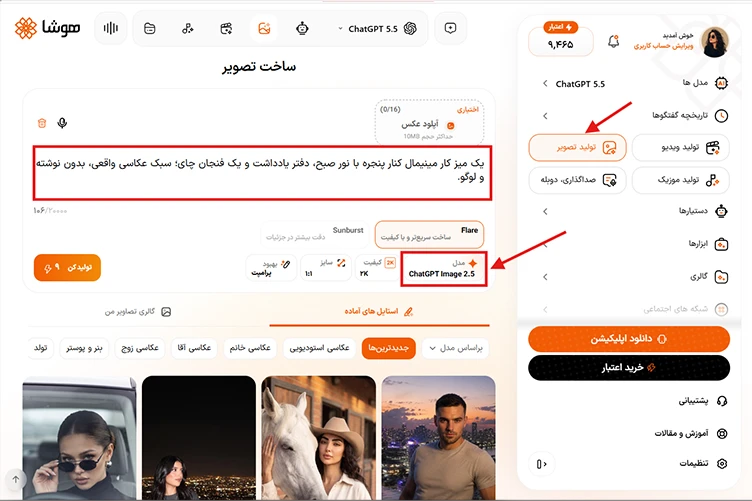Select جدیدترین‌ها filter chip
Viewport: 752px width, 501px height.
point(389,348)
